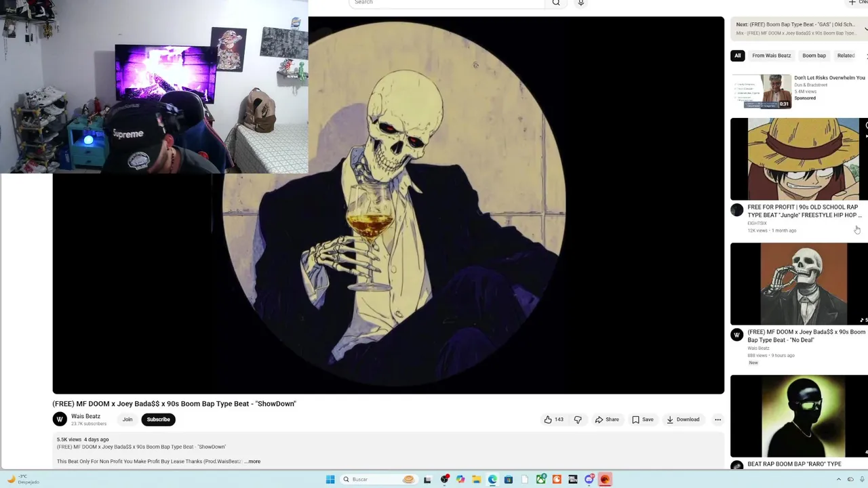
Task: Open the three-dot more actions menu
Action: [x=717, y=420]
